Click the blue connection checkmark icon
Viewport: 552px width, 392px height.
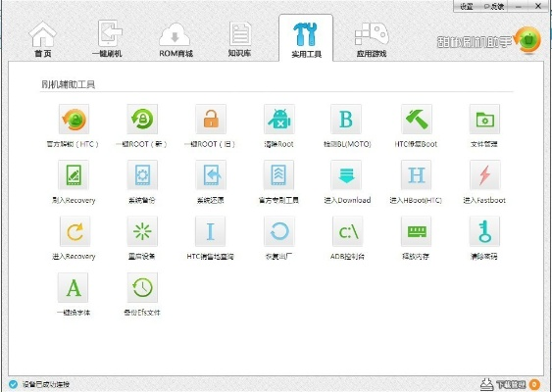click(x=13, y=384)
